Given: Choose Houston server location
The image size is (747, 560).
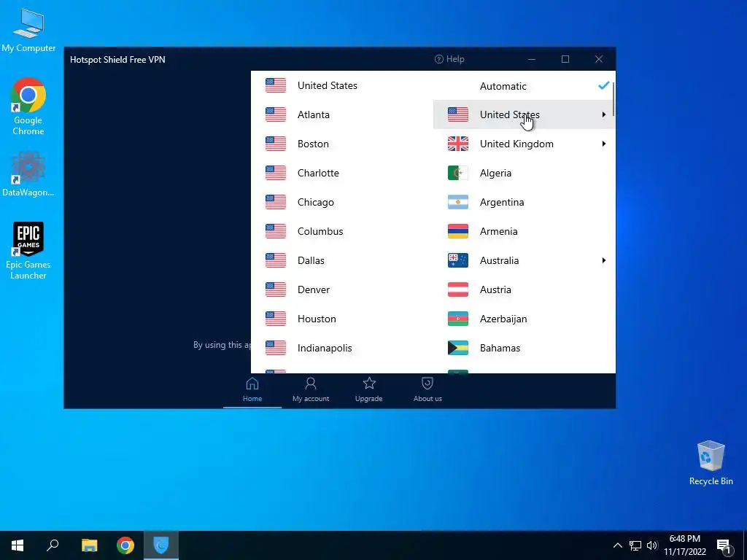Looking at the screenshot, I should (x=342, y=319).
